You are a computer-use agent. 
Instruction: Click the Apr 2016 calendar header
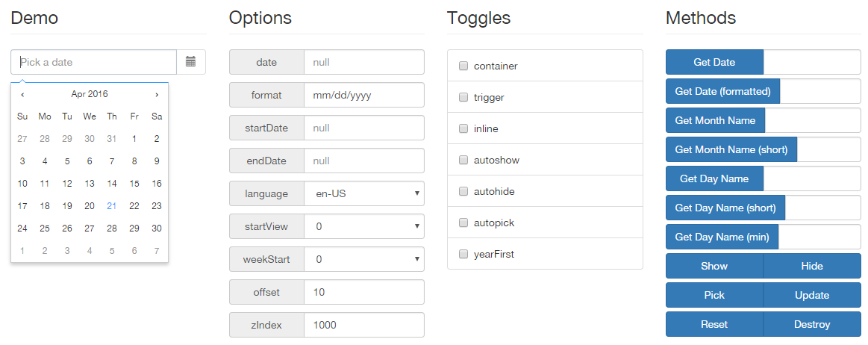coord(90,94)
